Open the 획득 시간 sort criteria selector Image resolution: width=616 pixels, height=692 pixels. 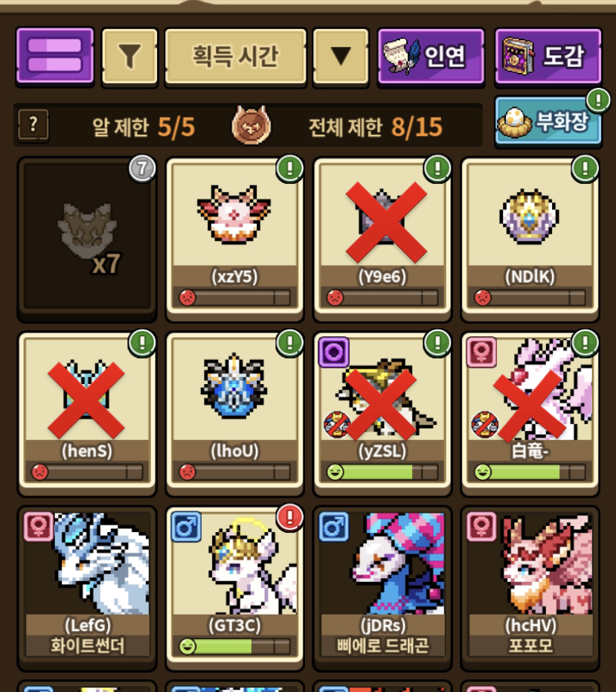(x=235, y=56)
